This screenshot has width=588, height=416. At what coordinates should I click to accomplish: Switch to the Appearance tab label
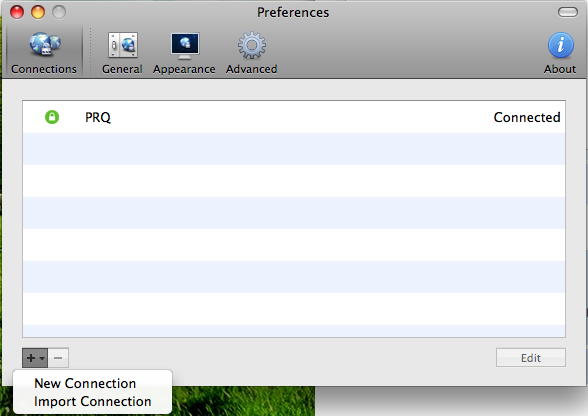pos(184,69)
